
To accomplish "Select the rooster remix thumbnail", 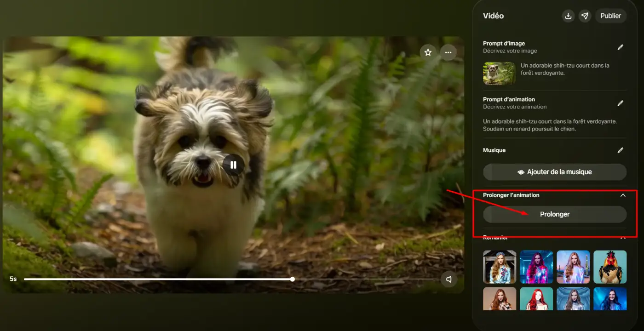I will pos(610,267).
